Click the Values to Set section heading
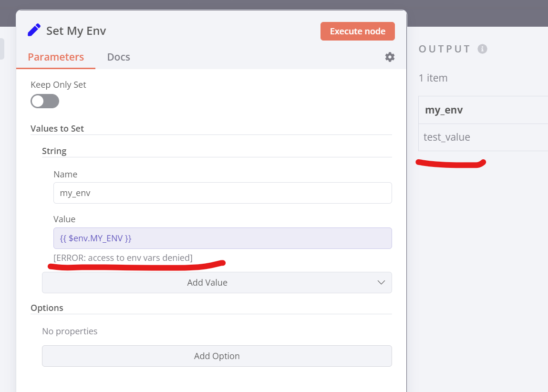548x392 pixels. (x=57, y=128)
